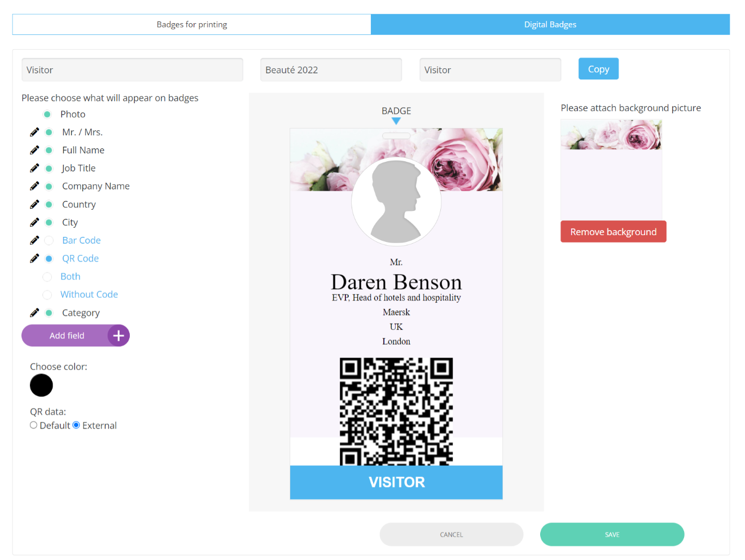Click the avatar photo placeholder on badge

pyautogui.click(x=396, y=202)
